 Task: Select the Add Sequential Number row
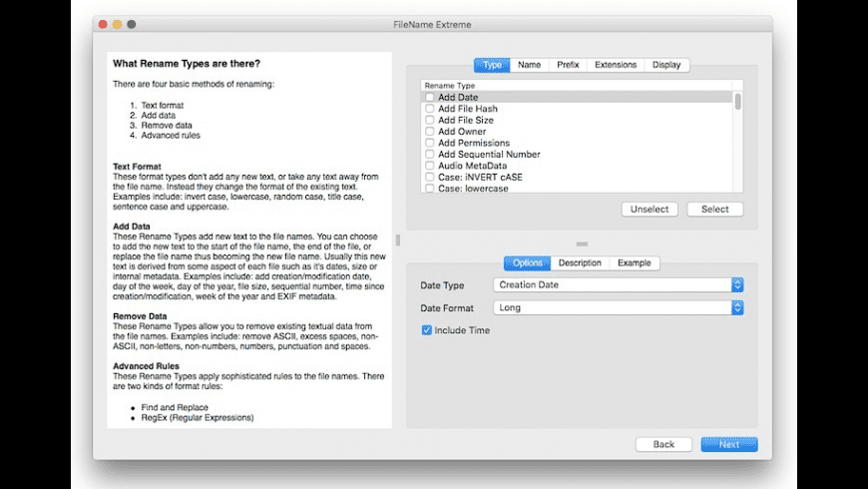[x=577, y=154]
